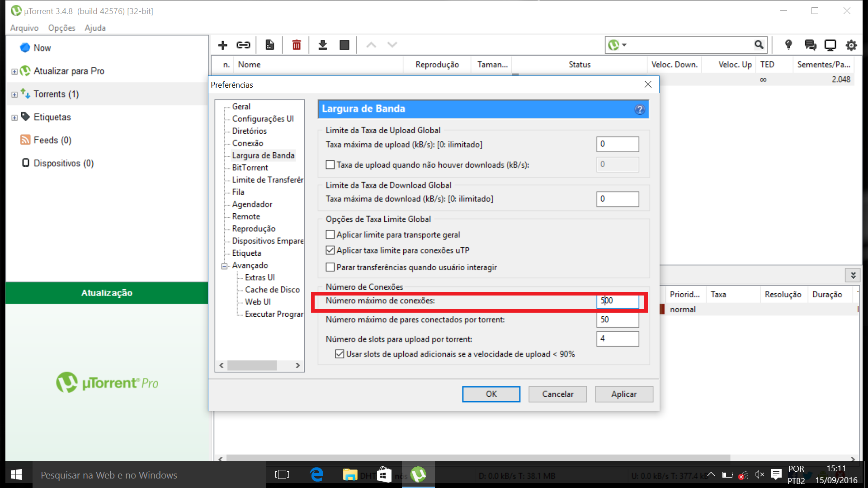Click the µTorrent Pro logo banner

pyautogui.click(x=107, y=383)
